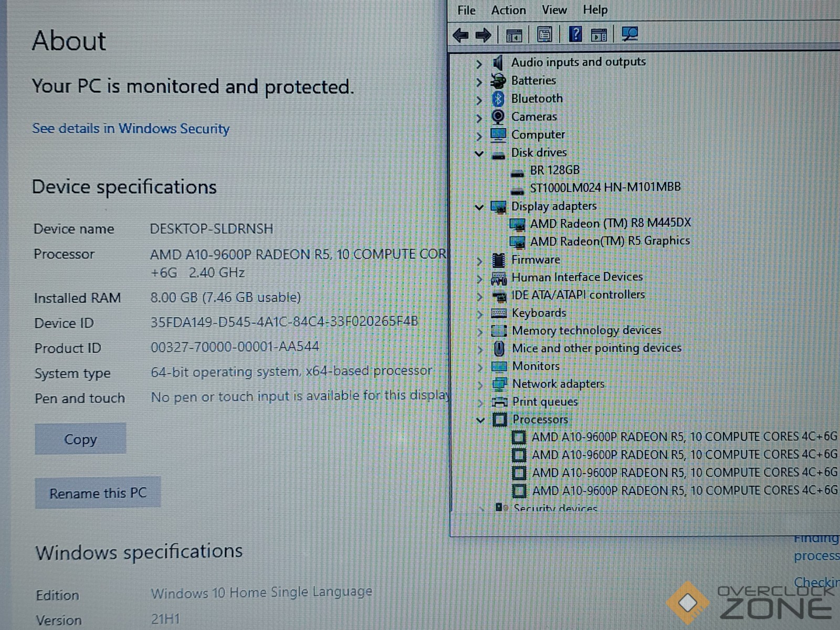Click the Print queues printer icon
This screenshot has height=630, width=840.
tap(500, 402)
